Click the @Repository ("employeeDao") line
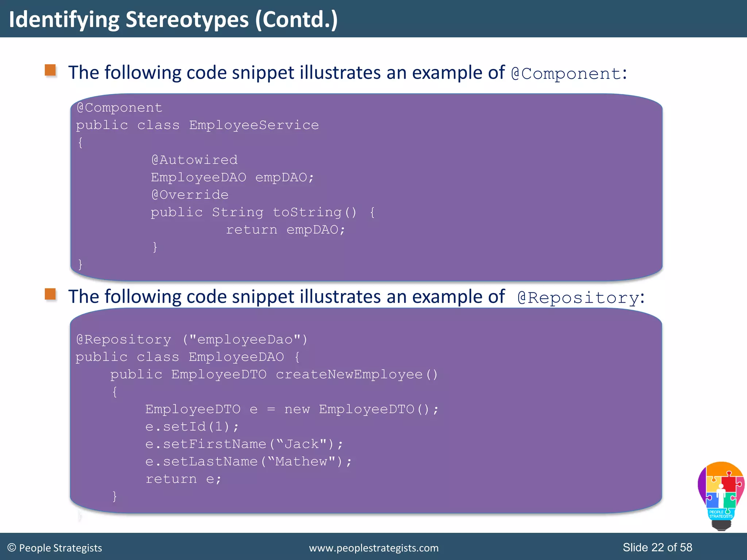 pyautogui.click(x=192, y=339)
